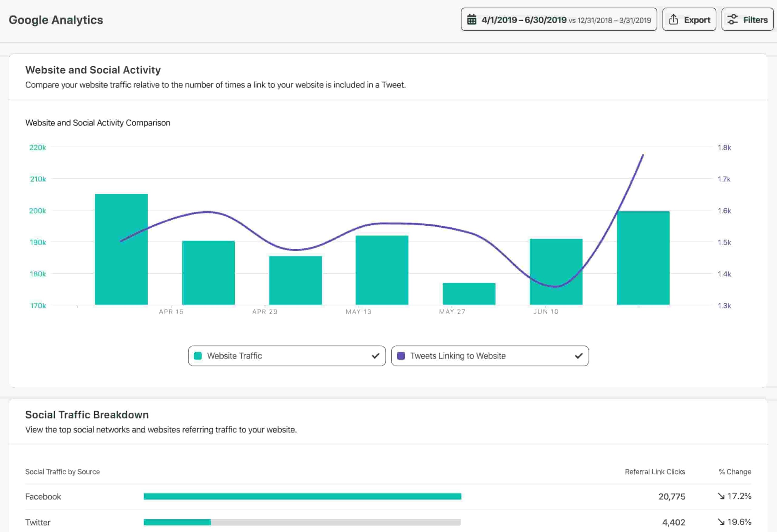This screenshot has height=532, width=777.
Task: Open the Website and Social Activity section
Action: click(93, 69)
